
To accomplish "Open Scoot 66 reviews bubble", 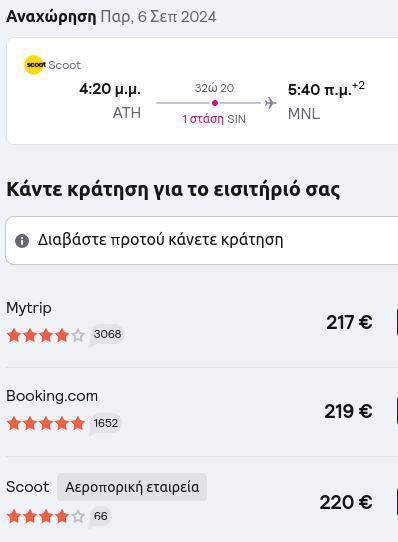I will [100, 516].
